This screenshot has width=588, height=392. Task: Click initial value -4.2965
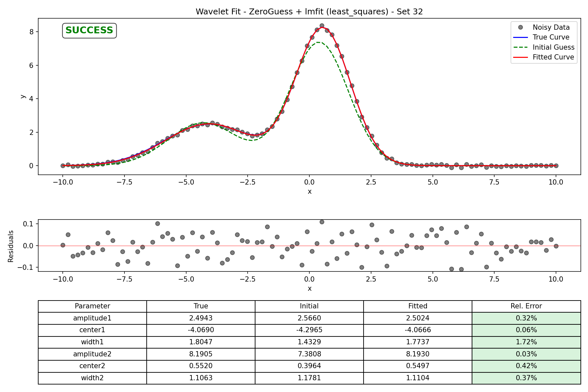tap(309, 330)
